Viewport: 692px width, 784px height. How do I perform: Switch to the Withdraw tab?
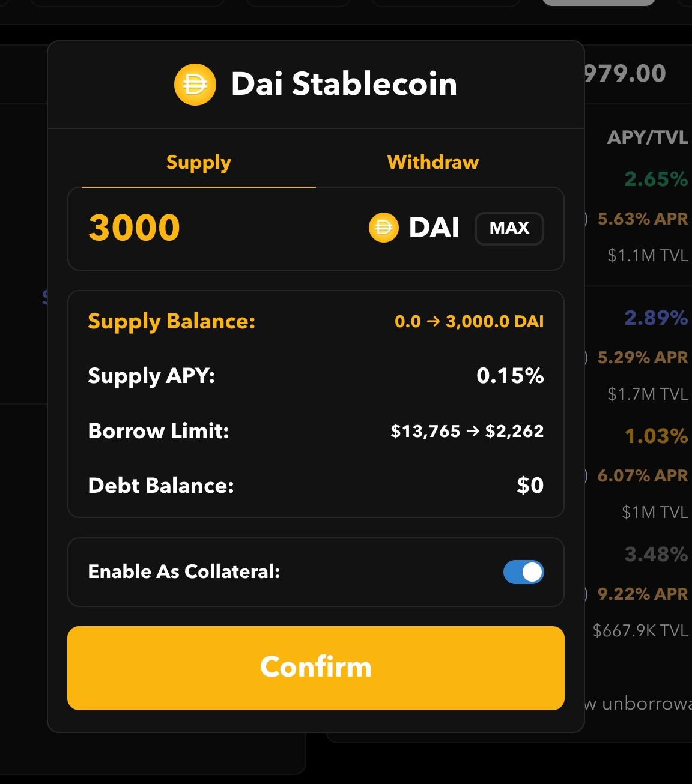[432, 162]
